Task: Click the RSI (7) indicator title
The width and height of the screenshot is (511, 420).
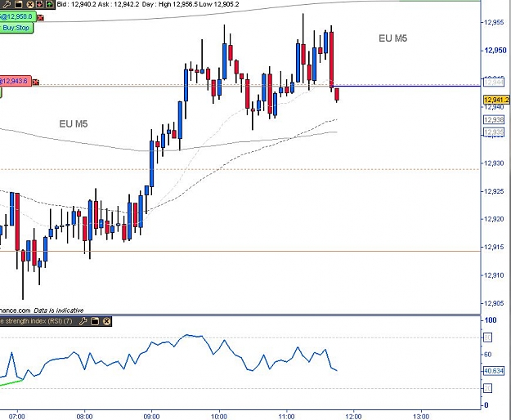Action: 36,321
